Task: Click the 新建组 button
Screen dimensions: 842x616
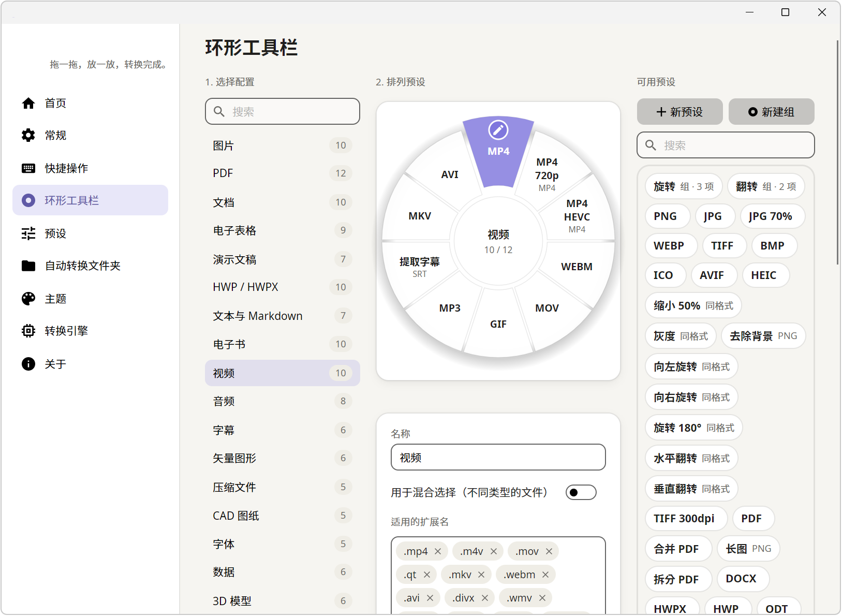Action: 771,112
